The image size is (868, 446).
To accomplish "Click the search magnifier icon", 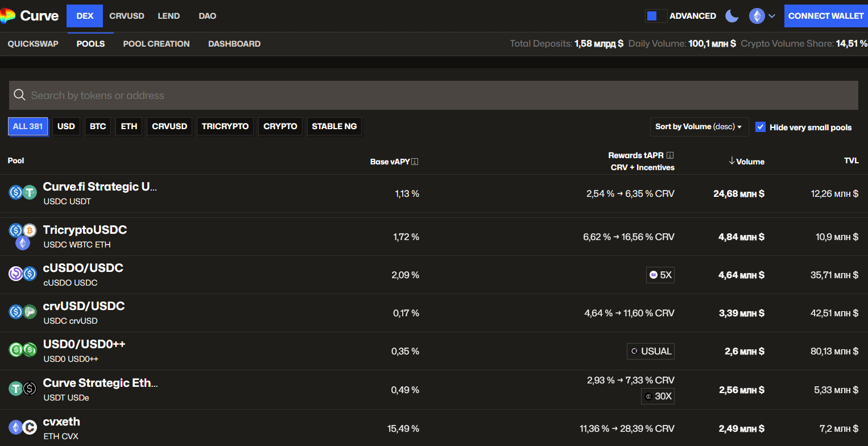I will point(20,95).
